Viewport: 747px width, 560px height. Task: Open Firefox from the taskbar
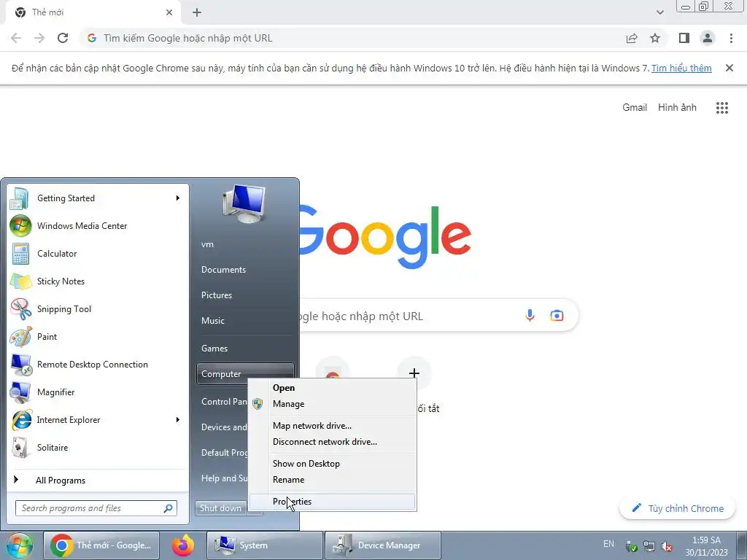click(x=183, y=545)
